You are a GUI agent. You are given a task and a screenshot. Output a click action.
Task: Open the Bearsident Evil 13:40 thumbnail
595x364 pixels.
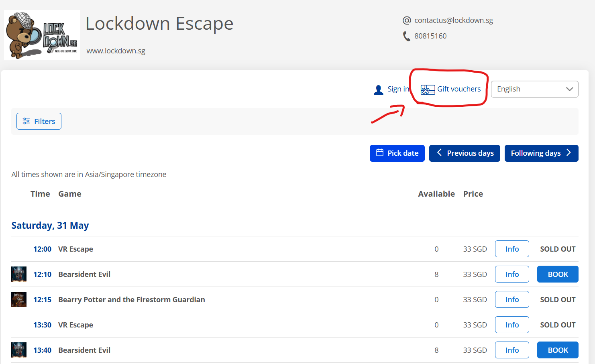19,350
